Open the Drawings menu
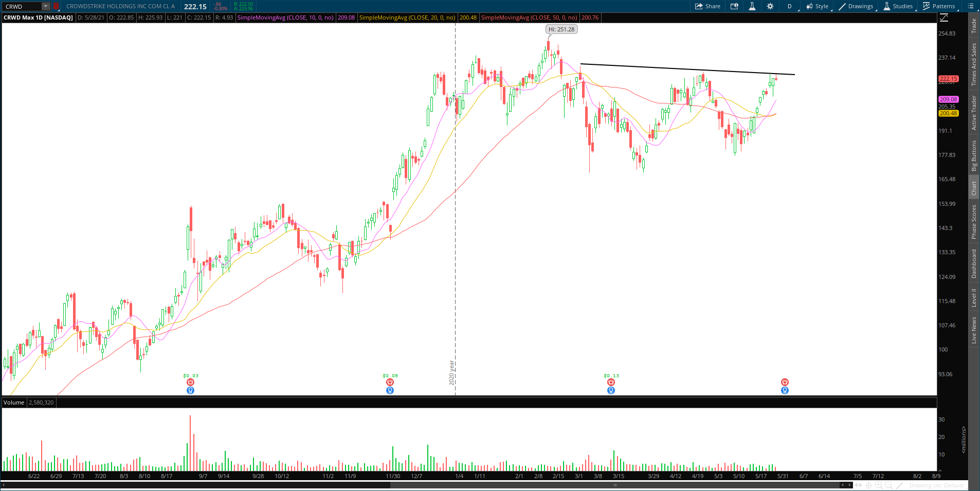The height and width of the screenshot is (491, 980). (x=856, y=6)
